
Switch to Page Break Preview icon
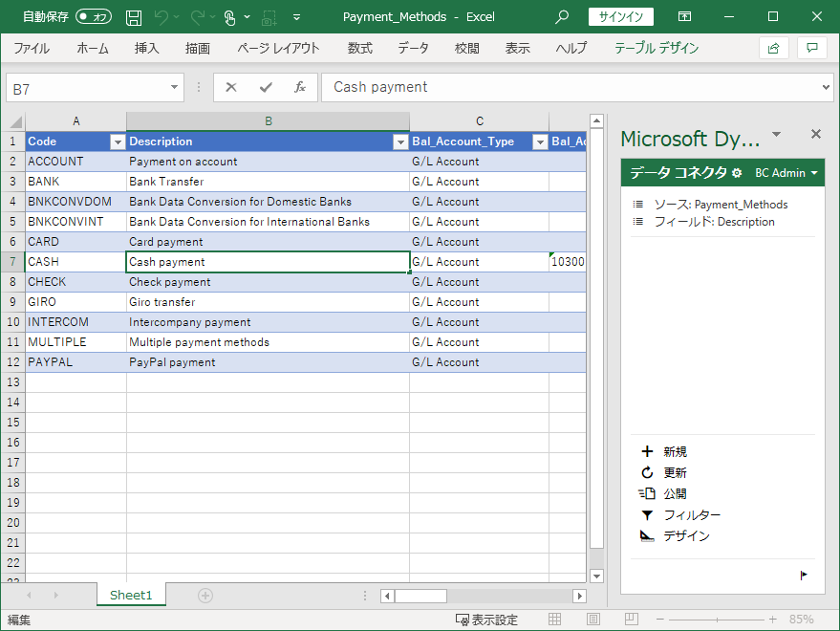(x=632, y=620)
